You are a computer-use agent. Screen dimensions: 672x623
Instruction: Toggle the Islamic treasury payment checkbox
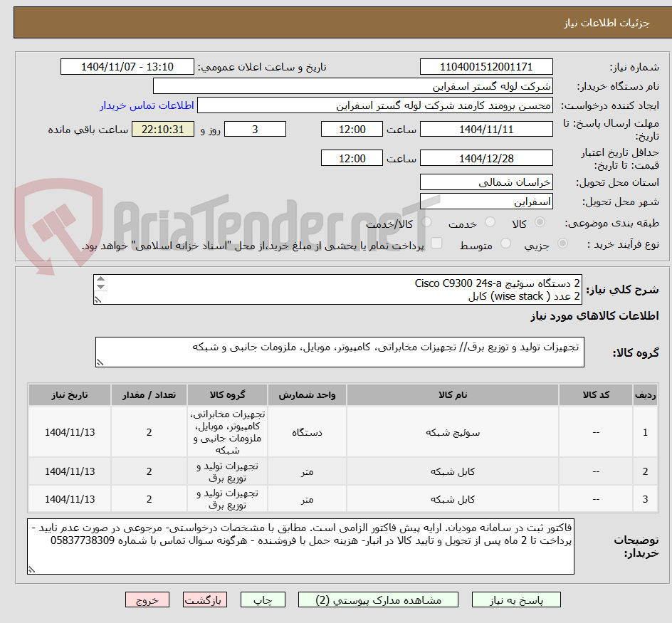click(x=436, y=243)
